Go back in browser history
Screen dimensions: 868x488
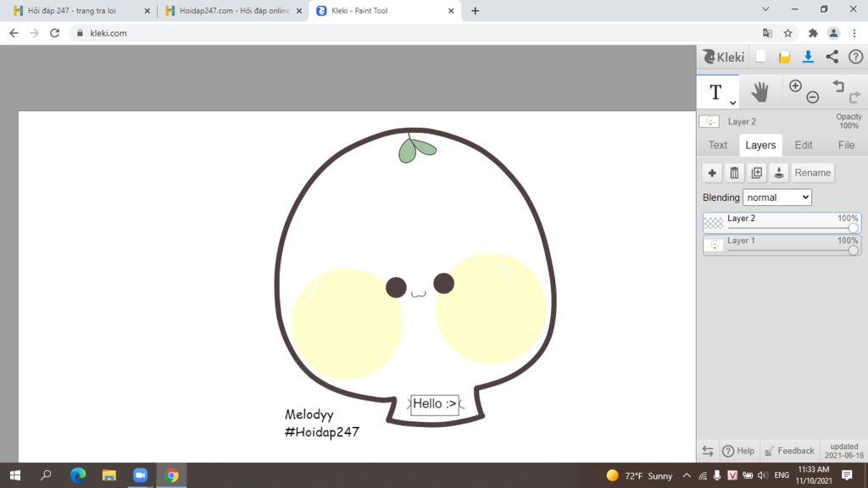[14, 33]
